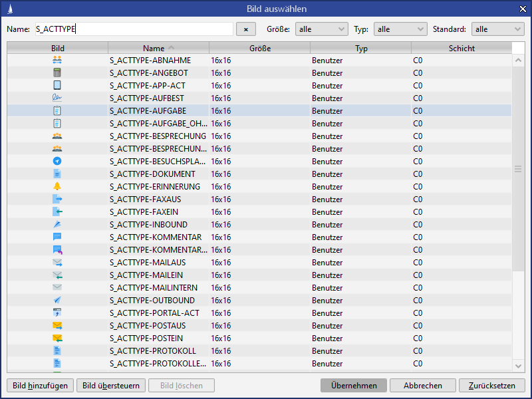Image resolution: width=532 pixels, height=399 pixels.
Task: Select the speech bubble icon for S_ACTTYPE-KOMMENTAR
Action: [57, 237]
